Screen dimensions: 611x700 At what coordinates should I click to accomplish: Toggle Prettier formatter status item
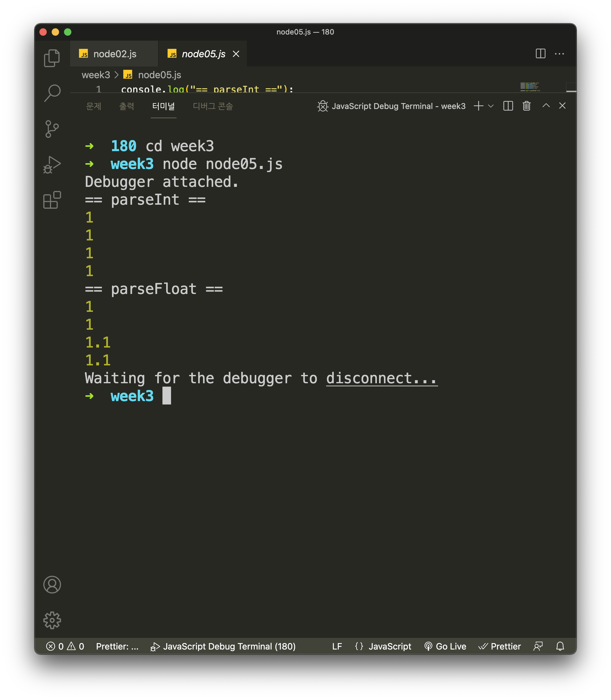pyautogui.click(x=500, y=646)
